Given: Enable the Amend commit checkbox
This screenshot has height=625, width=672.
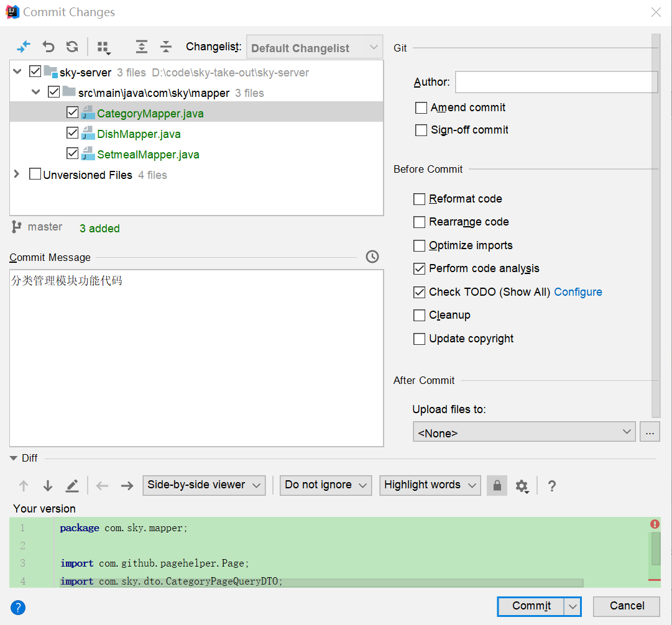Looking at the screenshot, I should point(421,108).
